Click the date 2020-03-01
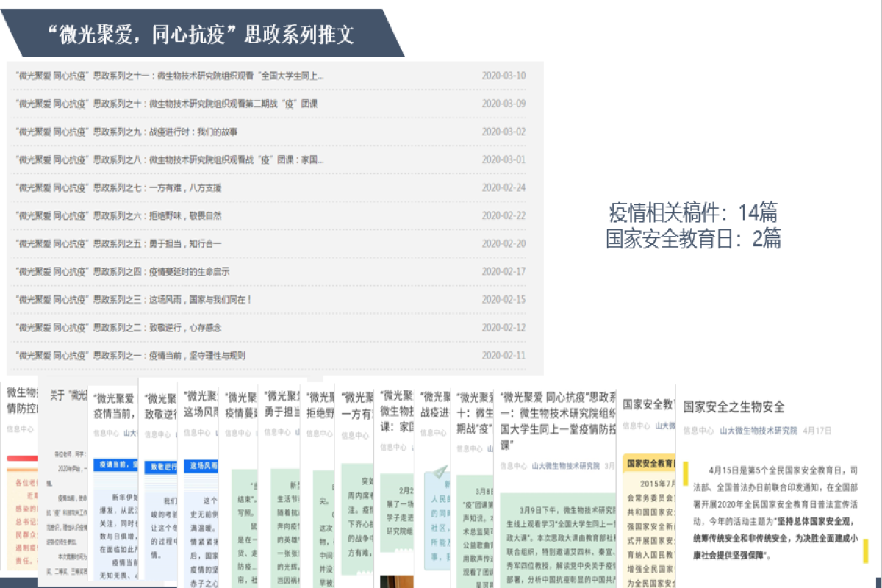The height and width of the screenshot is (588, 882). point(503,159)
